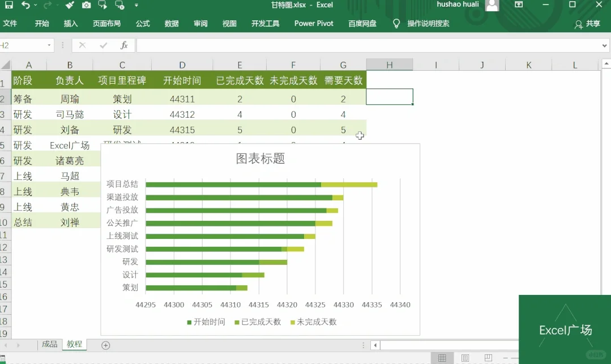Screen dimensions: 611x364
Task: Switch to Page Break Preview icon
Action: coord(488,358)
